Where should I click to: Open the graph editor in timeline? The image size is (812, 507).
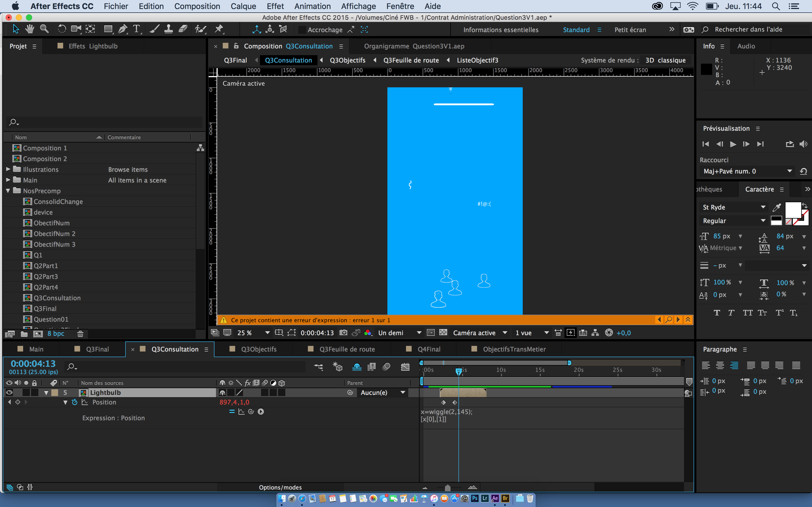click(405, 367)
